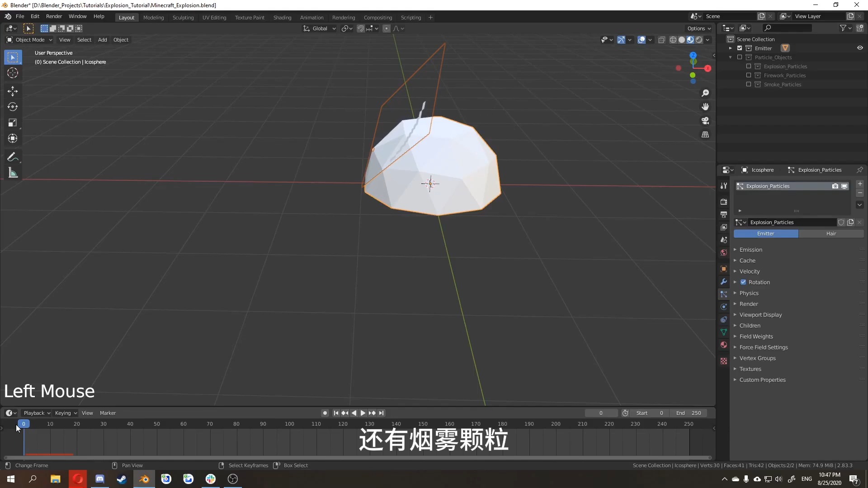Switch to the Shading workspace tab
The image size is (868, 488).
[282, 17]
